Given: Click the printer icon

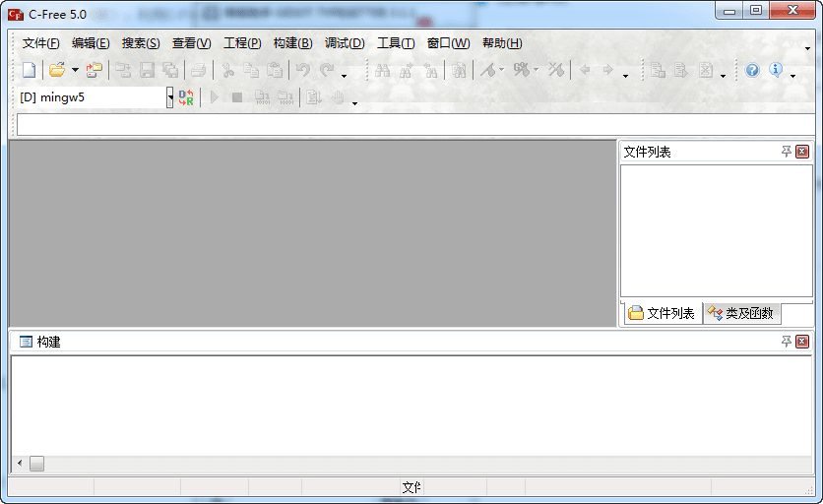Looking at the screenshot, I should pyautogui.click(x=199, y=70).
